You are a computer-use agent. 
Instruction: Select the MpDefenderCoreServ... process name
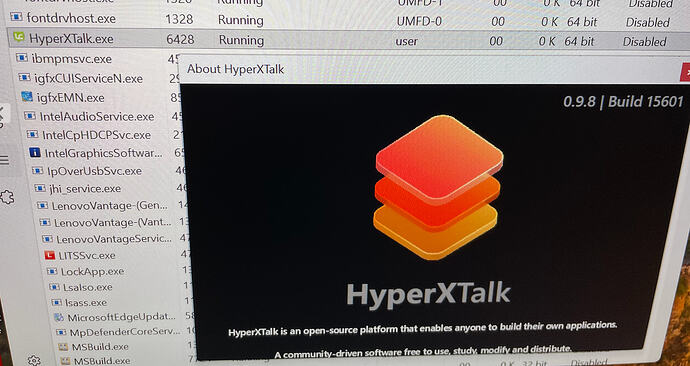(125, 332)
